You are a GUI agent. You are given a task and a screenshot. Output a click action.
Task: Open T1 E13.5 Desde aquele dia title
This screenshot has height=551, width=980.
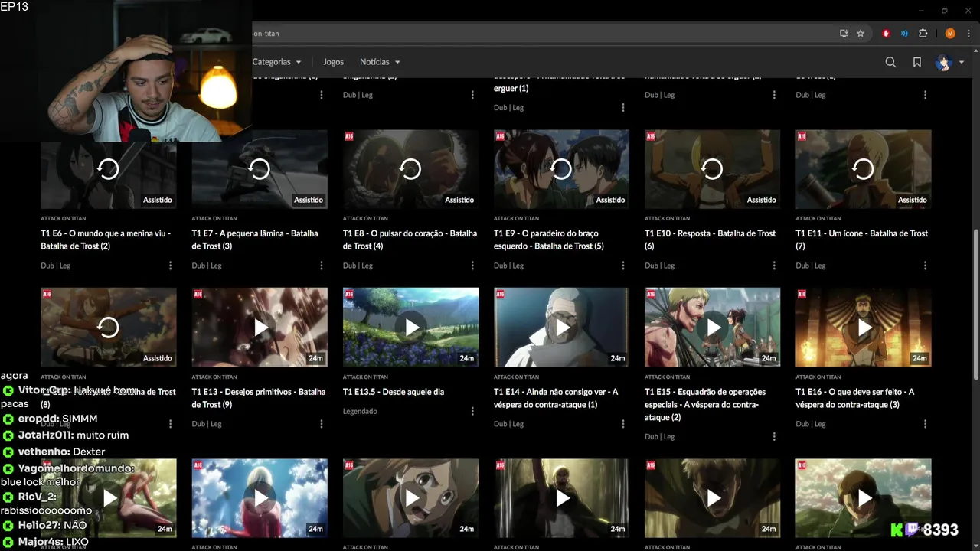click(394, 392)
